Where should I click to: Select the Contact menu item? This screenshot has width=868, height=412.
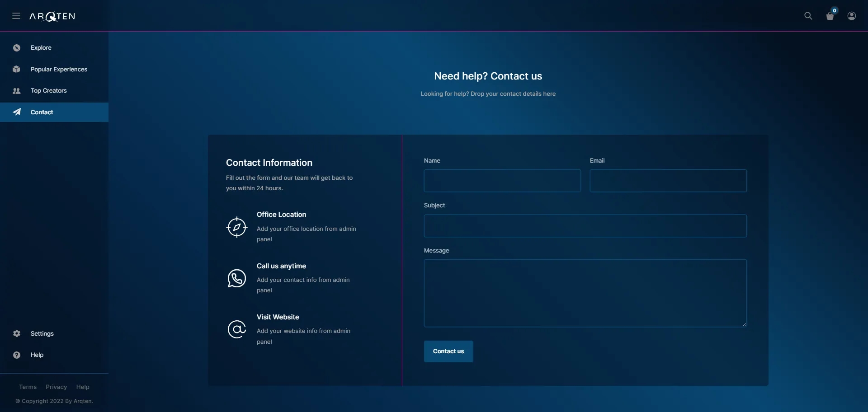pyautogui.click(x=54, y=112)
